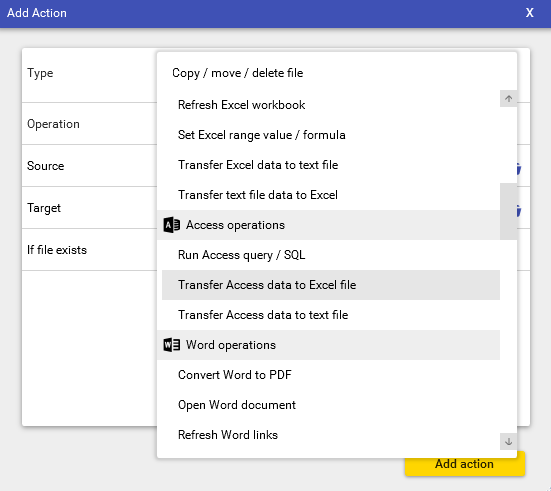This screenshot has width=551, height=491.
Task: Click the scroll up arrow in dropdown list
Action: click(x=508, y=99)
